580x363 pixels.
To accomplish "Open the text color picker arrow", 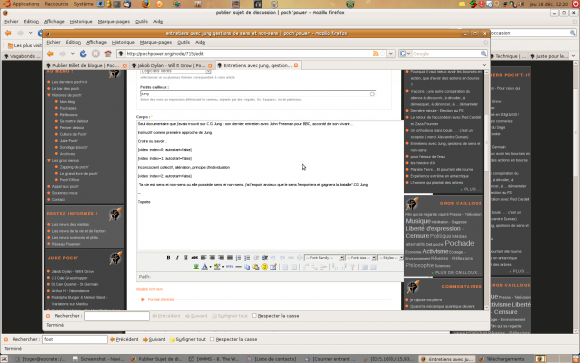I will click(210, 267).
